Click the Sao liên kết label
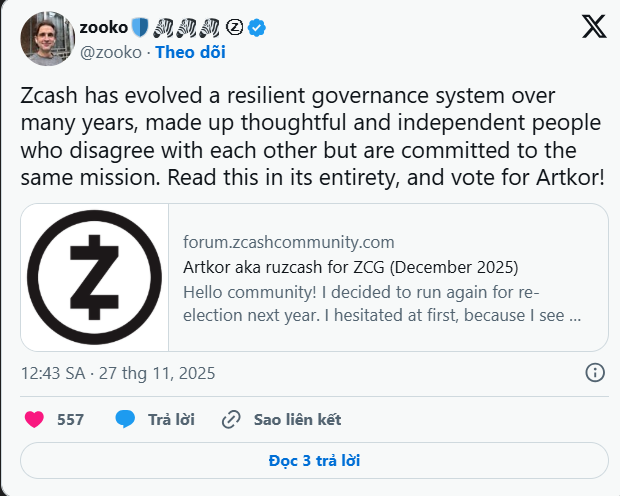This screenshot has height=496, width=620. pyautogui.click(x=297, y=419)
